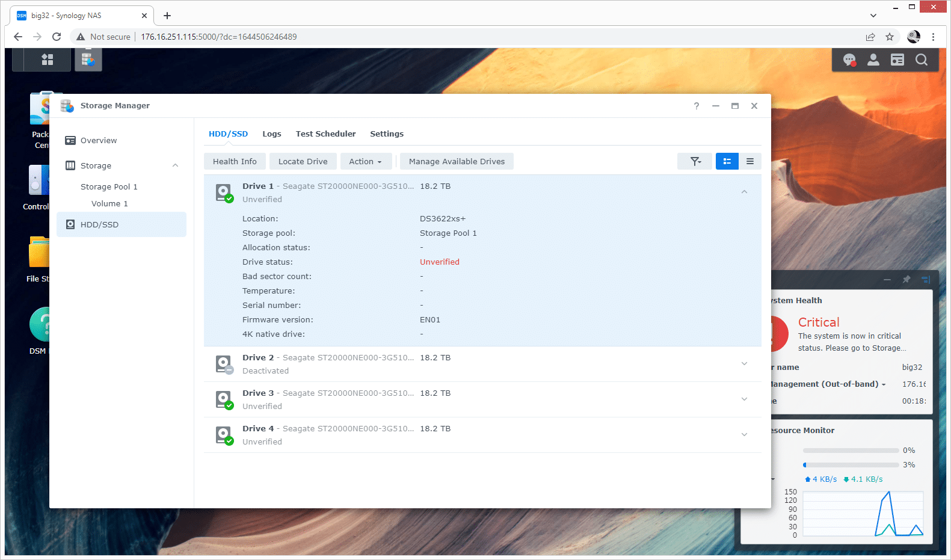The width and height of the screenshot is (951, 560).
Task: Click Storage Manager icon in DSM taskbar
Action: [x=88, y=60]
